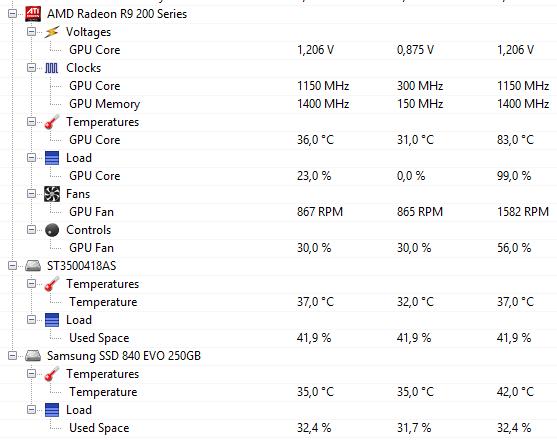Click the GPU Temperatures thermometer icon
This screenshot has height=446, width=557.
click(52, 122)
